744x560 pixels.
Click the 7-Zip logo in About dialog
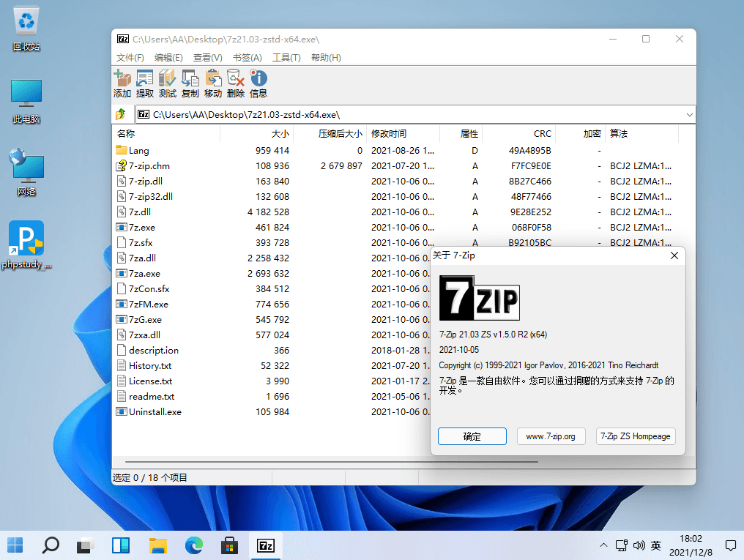(479, 298)
